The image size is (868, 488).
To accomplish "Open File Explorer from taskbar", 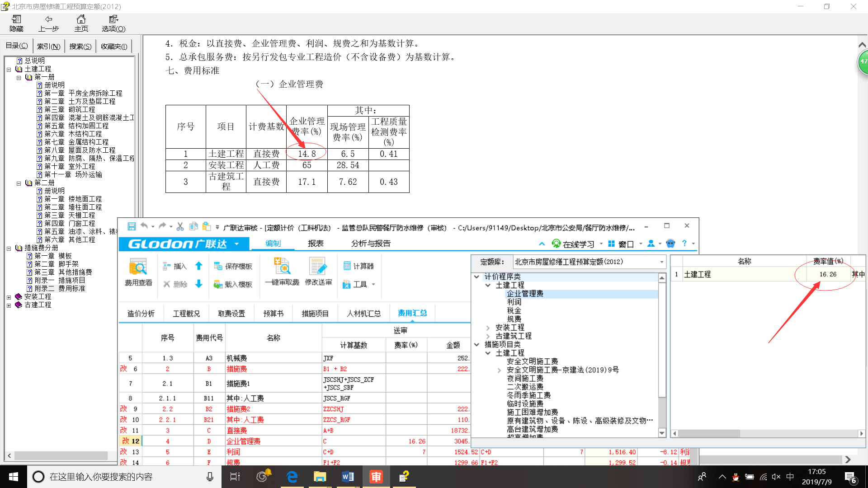I will pos(320,477).
